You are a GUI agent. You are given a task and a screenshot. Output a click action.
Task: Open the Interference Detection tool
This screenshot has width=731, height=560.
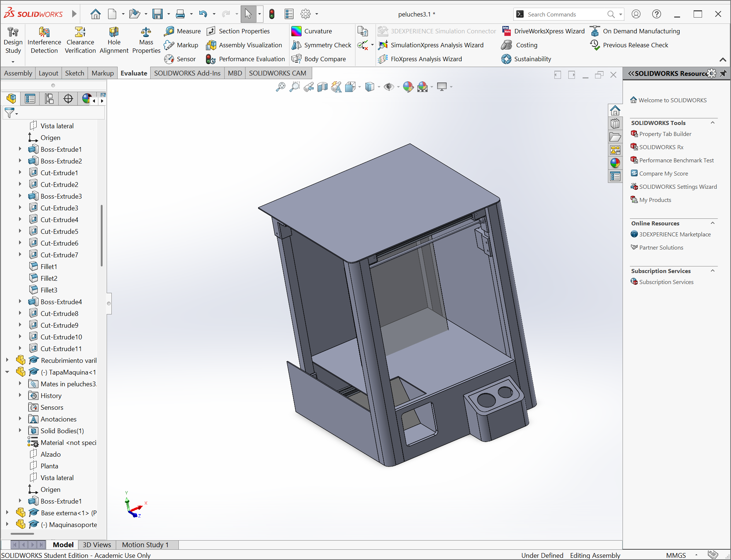tap(44, 40)
